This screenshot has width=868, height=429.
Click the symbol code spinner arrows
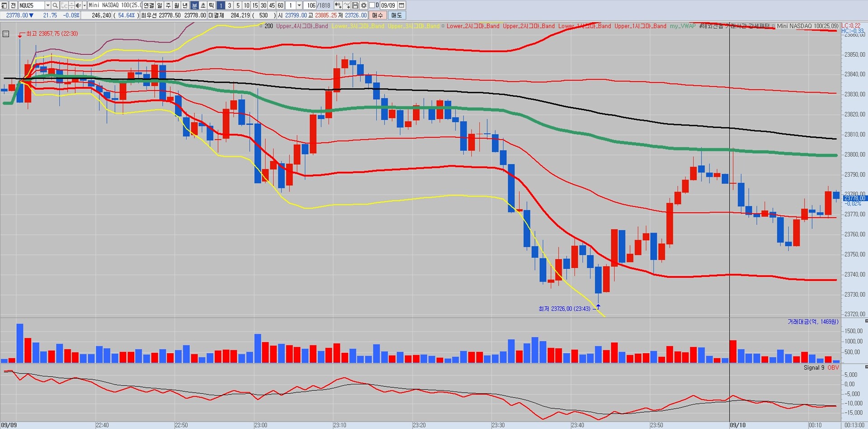(71, 5)
